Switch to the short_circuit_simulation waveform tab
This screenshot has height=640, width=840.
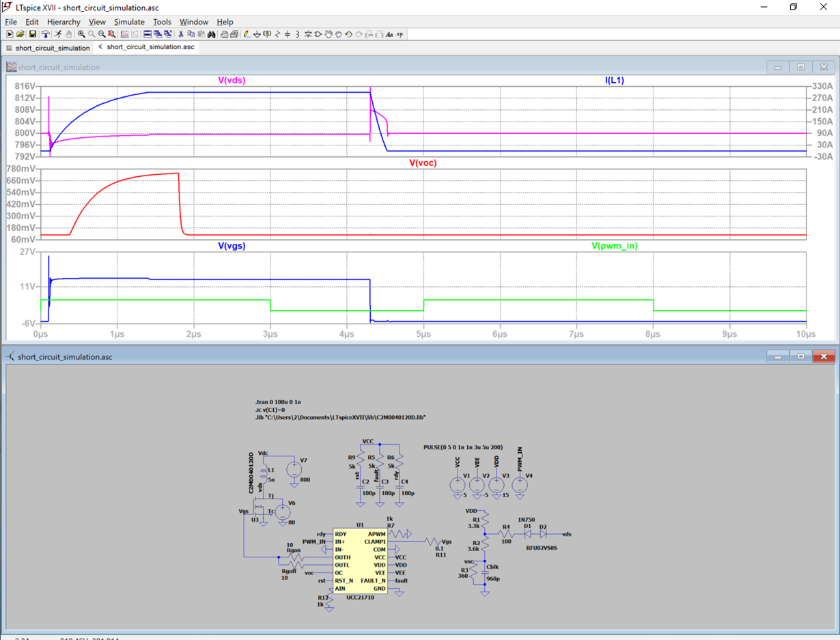coord(52,48)
